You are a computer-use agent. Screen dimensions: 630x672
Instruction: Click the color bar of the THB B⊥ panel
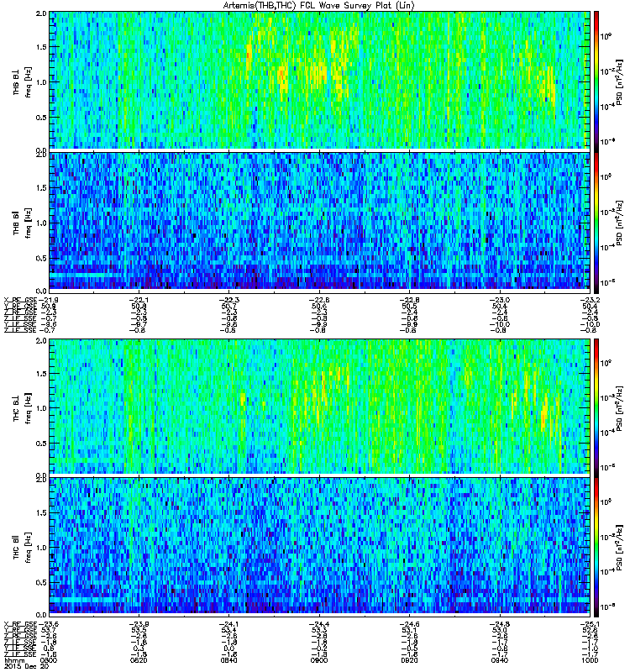point(596,81)
